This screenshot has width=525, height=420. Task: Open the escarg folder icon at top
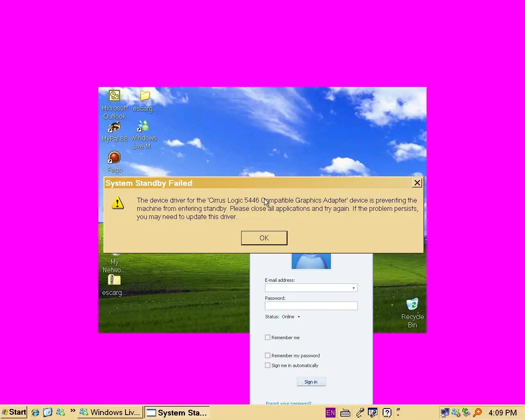[145, 101]
